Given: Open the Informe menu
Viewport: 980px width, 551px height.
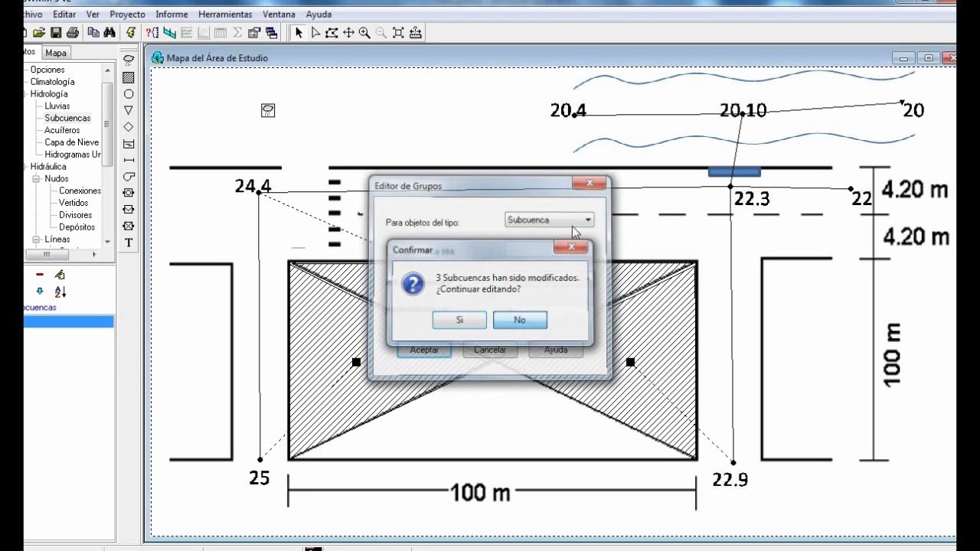Looking at the screenshot, I should pos(171,15).
